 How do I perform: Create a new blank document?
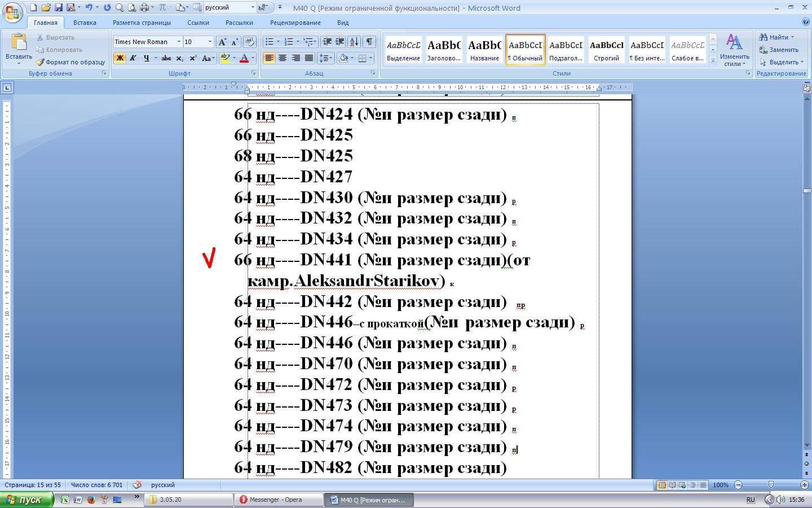34,7
